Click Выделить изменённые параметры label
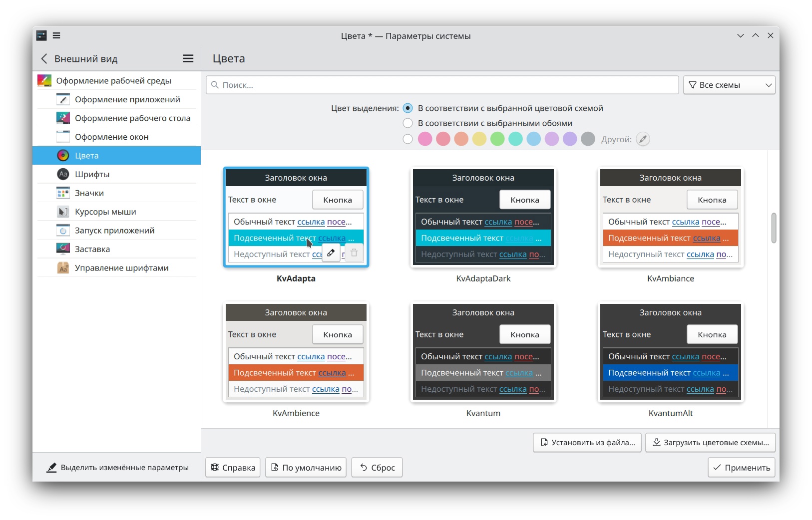This screenshot has width=812, height=520. 125,468
